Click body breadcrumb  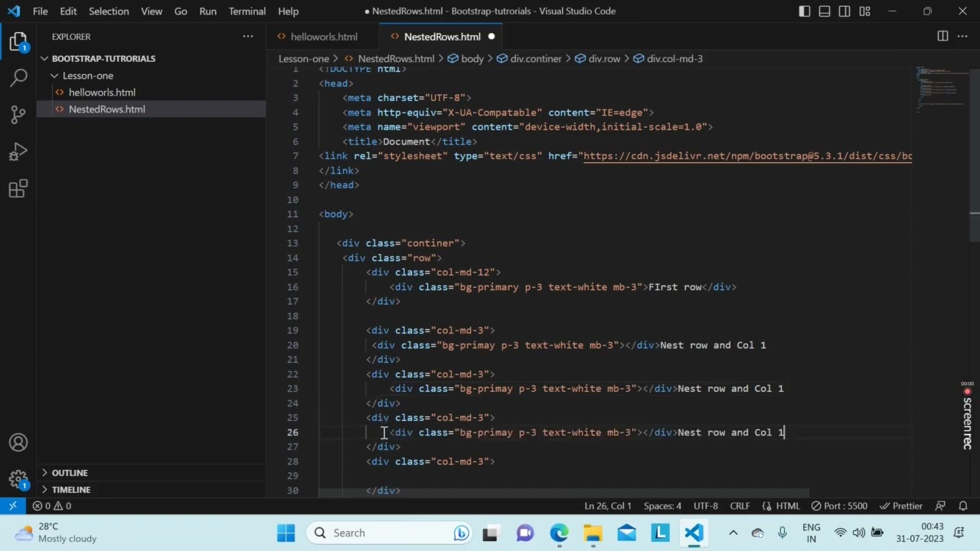(x=465, y=58)
